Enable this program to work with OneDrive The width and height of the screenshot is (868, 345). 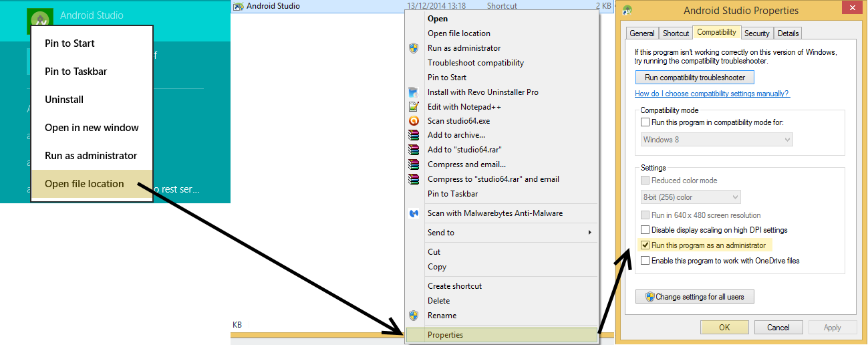[645, 261]
